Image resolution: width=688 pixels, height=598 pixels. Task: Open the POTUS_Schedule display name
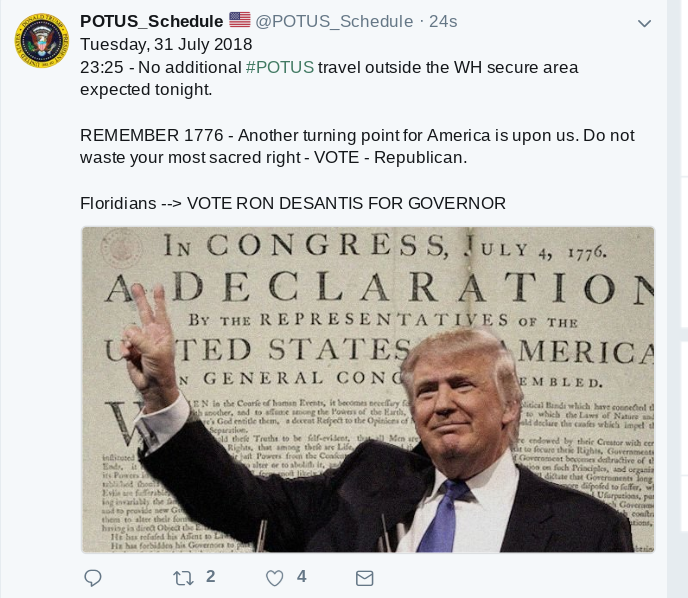pyautogui.click(x=151, y=21)
